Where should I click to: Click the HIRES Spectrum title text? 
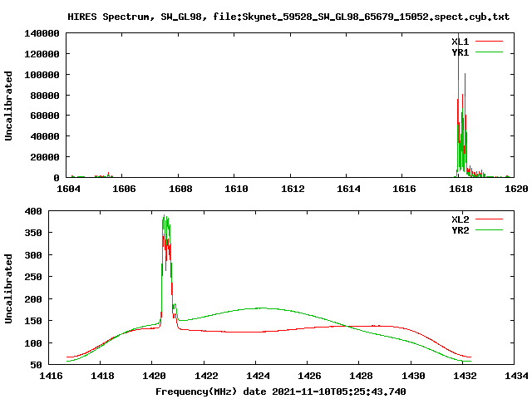(x=288, y=17)
